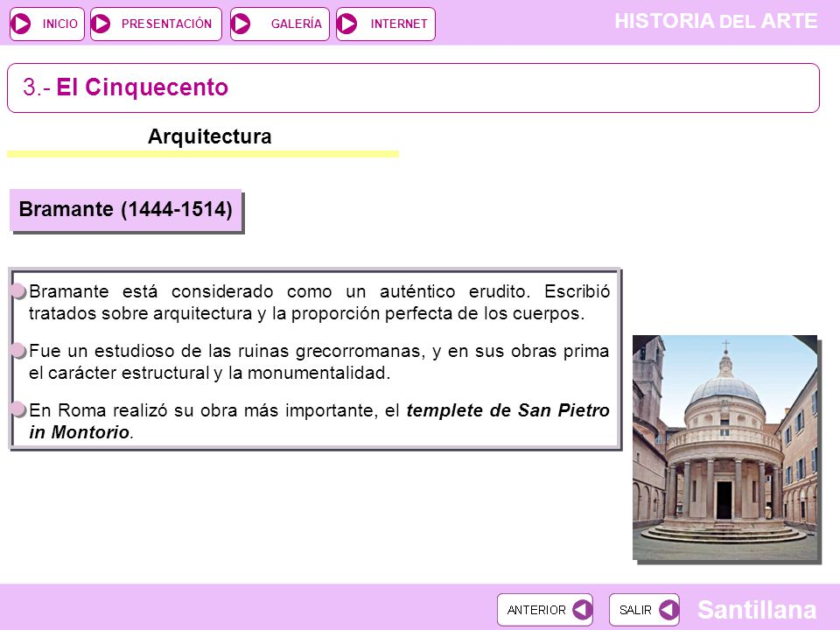840x630 pixels.
Task: Click the play arrow icon beside INICIO
Action: (x=21, y=24)
